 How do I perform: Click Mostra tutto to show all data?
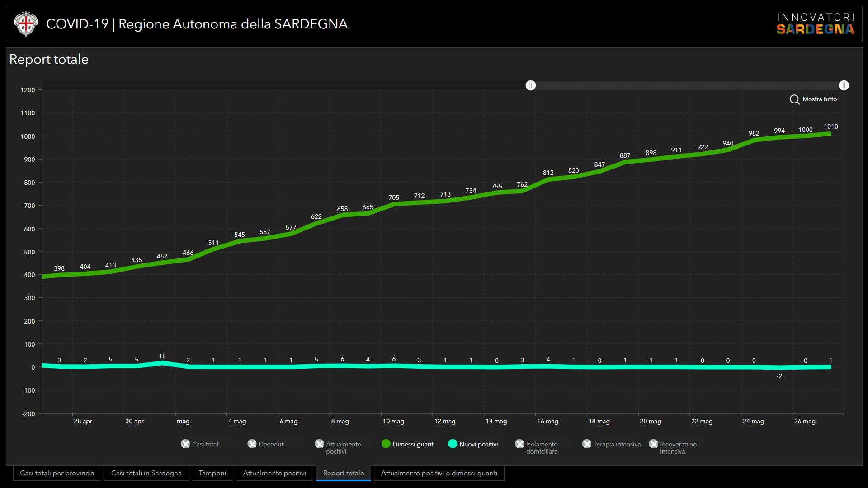(x=819, y=99)
